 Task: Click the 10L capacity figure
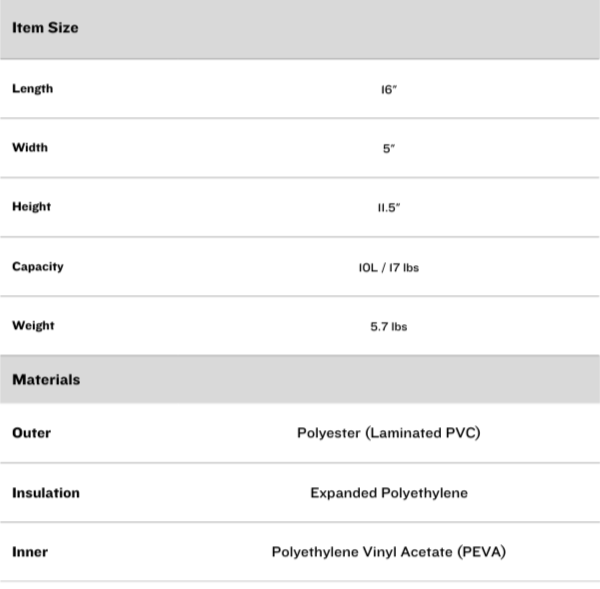(x=367, y=268)
